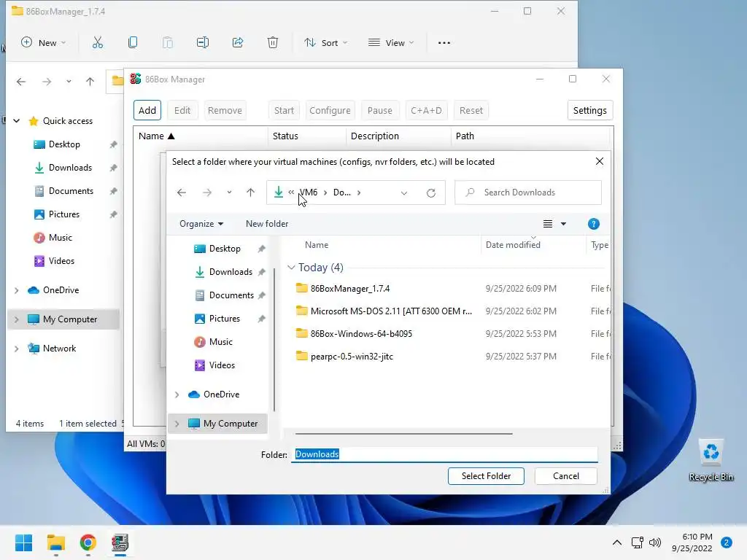Viewport: 747px width, 560px height.
Task: Click the folder dialog sidebar scrollbar
Action: coord(274,340)
